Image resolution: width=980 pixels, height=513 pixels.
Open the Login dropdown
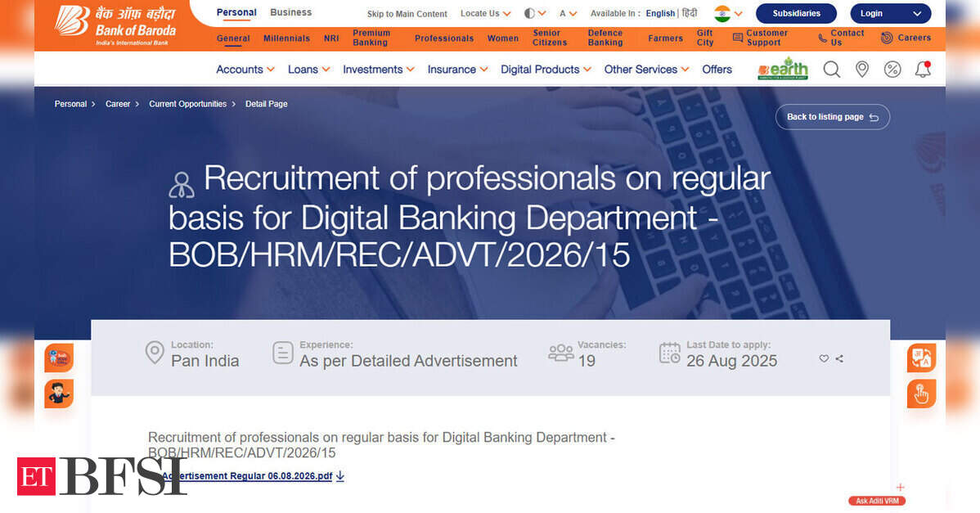891,13
